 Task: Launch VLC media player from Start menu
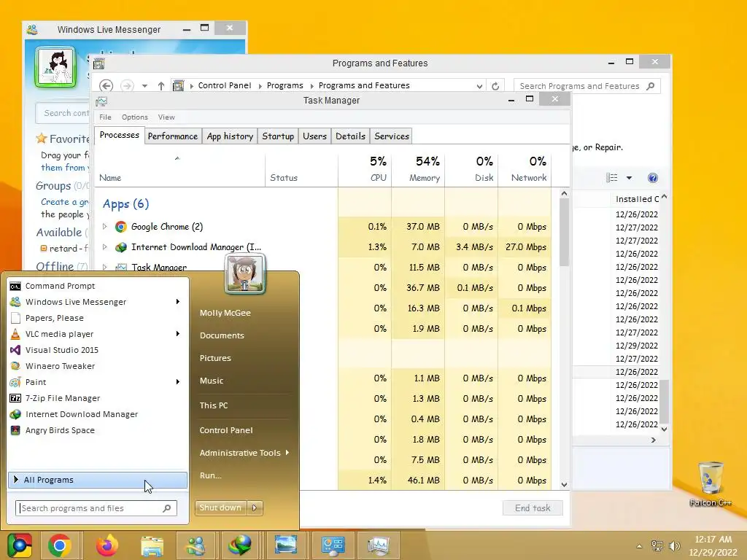59,334
